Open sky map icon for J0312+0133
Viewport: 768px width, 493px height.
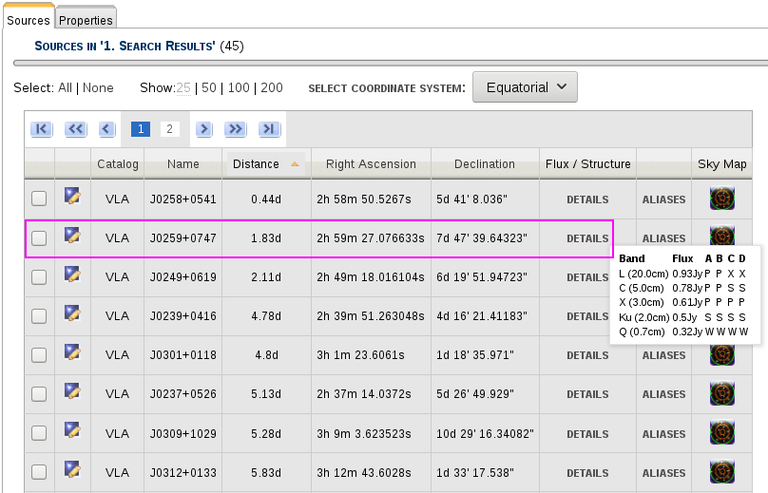[x=721, y=472]
